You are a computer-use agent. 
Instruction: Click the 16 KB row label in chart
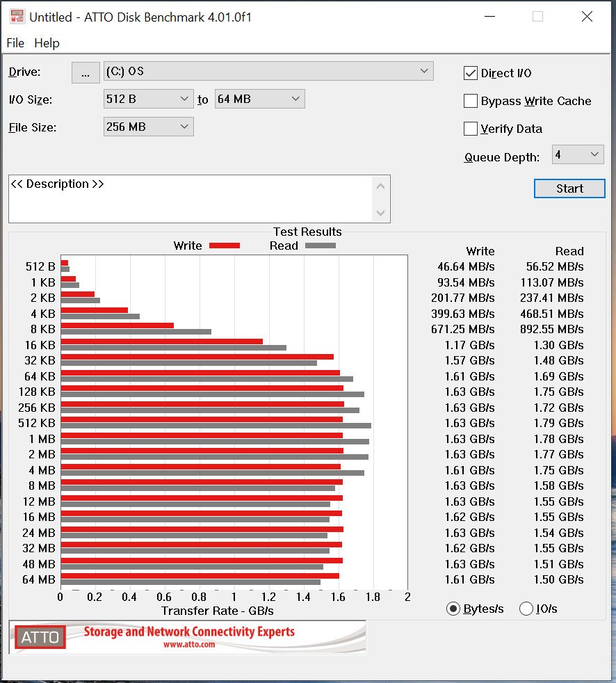click(x=40, y=345)
